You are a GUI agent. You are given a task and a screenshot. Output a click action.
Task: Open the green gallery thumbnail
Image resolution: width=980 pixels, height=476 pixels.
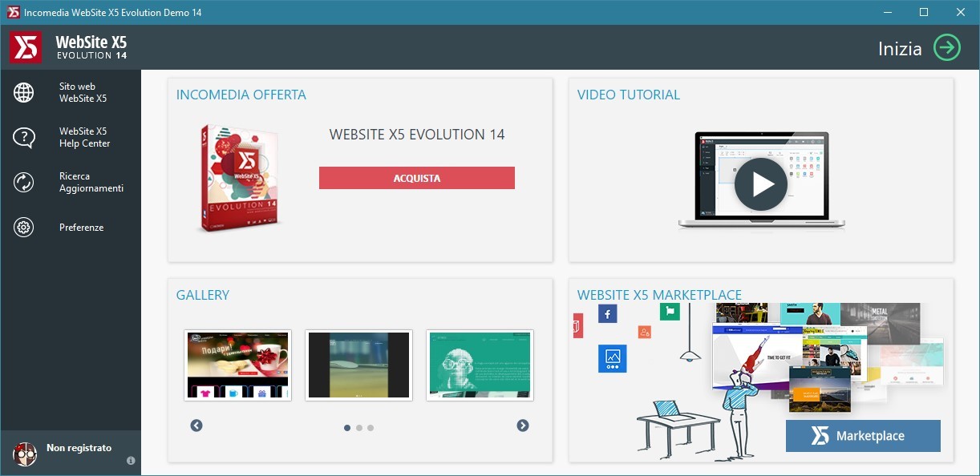(480, 365)
